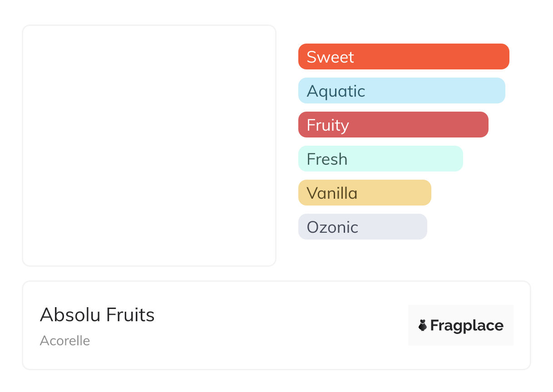553x392 pixels.
Task: Click the word 'Ozonic' label text
Action: coord(332,227)
